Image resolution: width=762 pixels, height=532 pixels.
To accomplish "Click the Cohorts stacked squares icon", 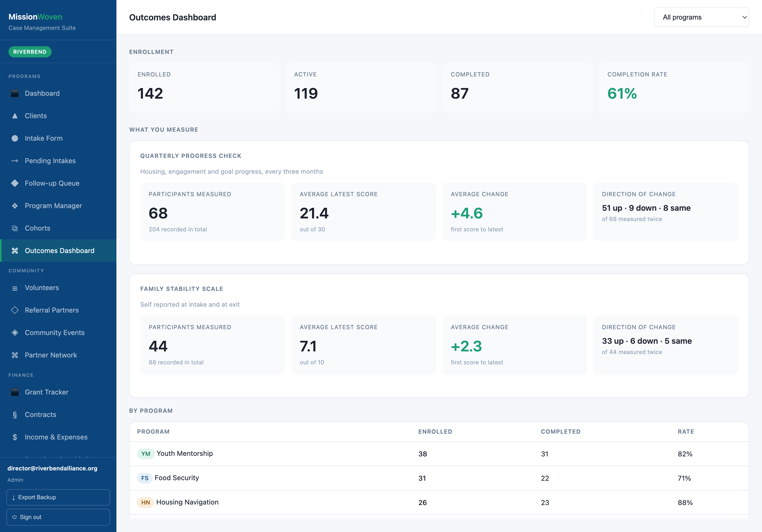I will (15, 228).
